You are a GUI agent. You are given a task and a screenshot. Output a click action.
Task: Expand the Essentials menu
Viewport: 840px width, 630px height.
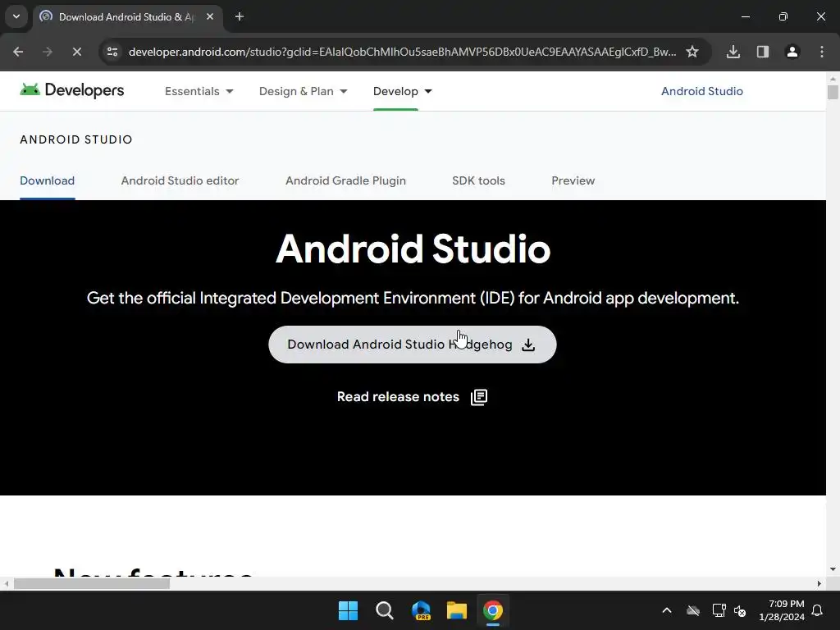(x=199, y=91)
